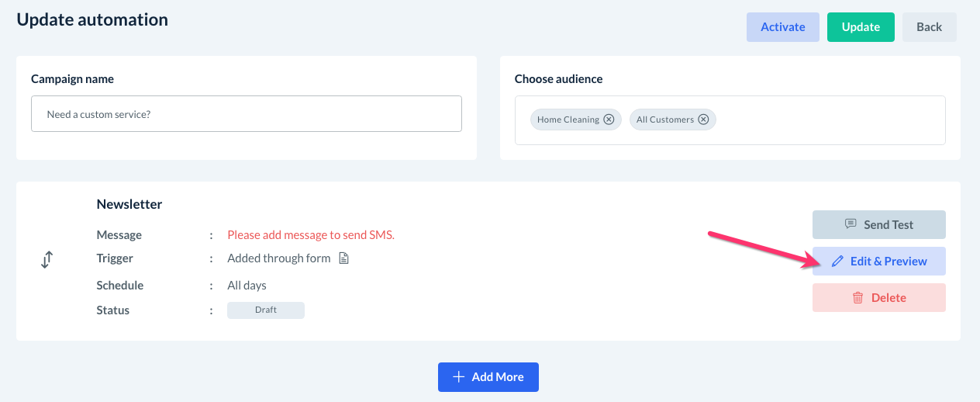Click the pencil icon on Edit & Preview
The image size is (980, 402).
(x=837, y=262)
